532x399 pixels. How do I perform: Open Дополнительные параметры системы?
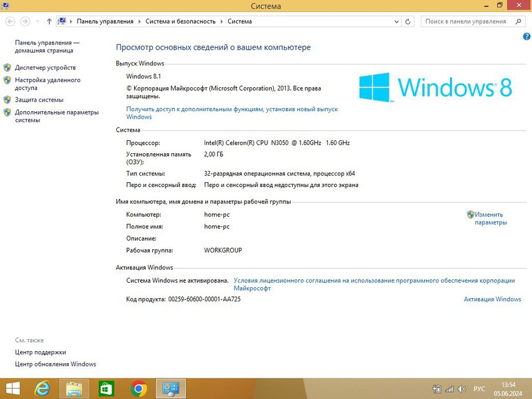click(x=56, y=116)
